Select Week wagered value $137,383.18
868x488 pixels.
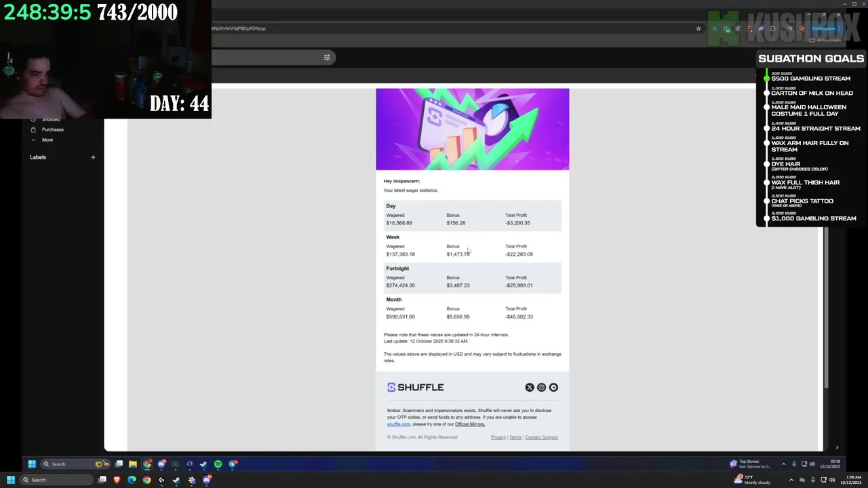[400, 254]
